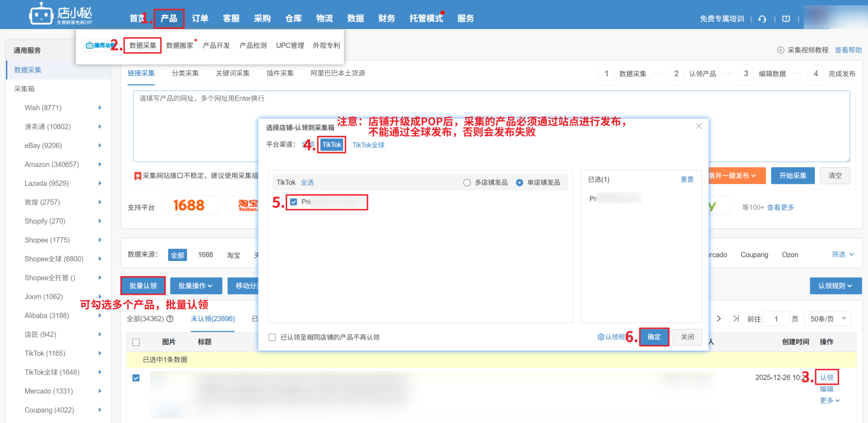Open 订单 in the top menu
Screen dimensions: 868x423
pos(200,18)
